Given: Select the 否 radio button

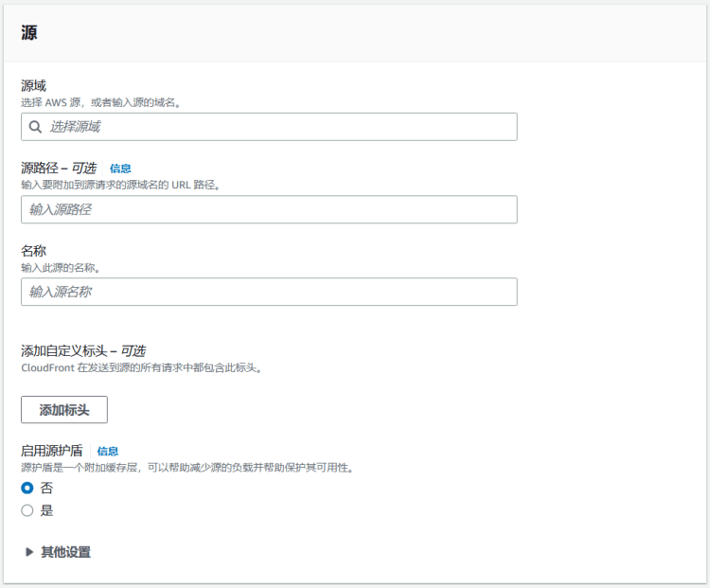Looking at the screenshot, I should (x=27, y=489).
